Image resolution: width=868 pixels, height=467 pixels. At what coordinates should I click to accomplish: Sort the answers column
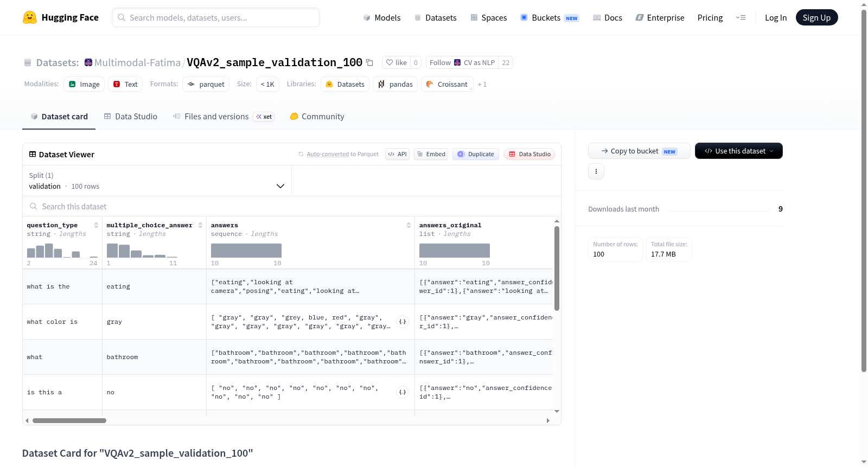click(409, 225)
